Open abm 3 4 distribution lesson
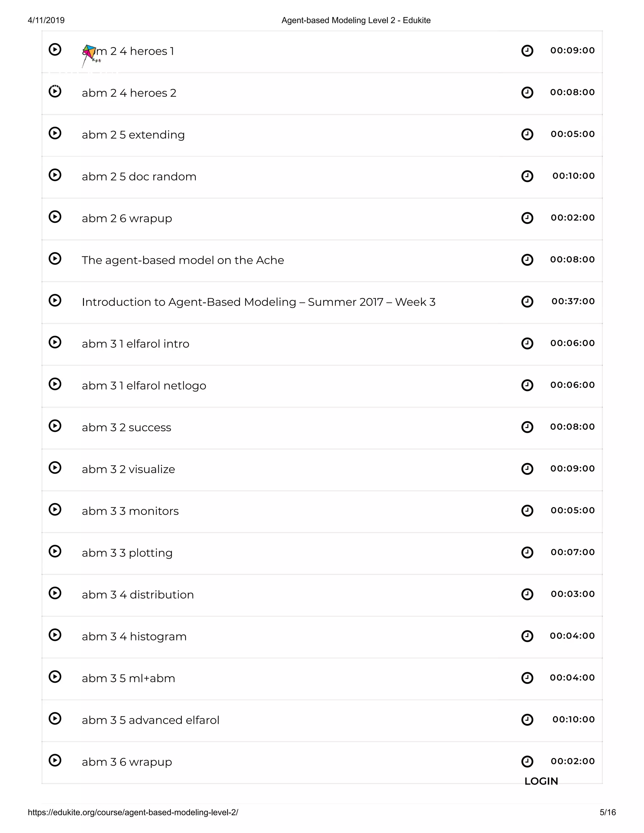Viewport: 644px width, 833px height. pyautogui.click(x=138, y=595)
